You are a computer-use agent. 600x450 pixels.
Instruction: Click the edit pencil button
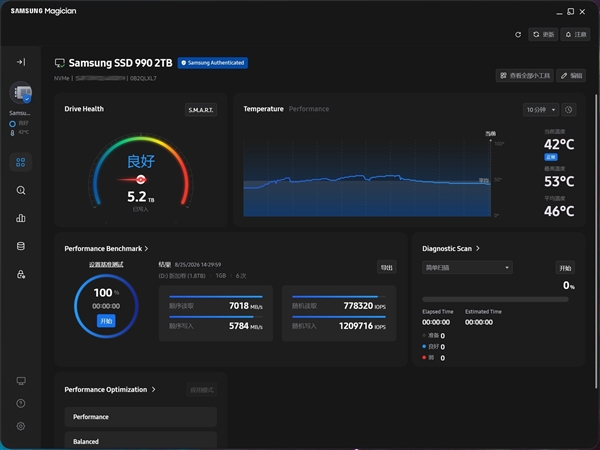[x=571, y=75]
